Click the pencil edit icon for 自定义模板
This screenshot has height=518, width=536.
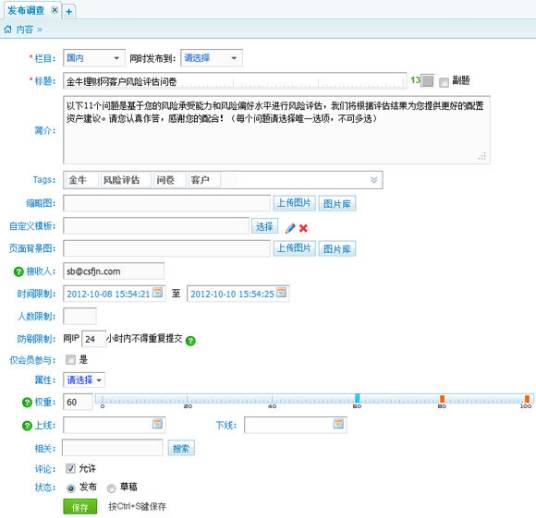click(x=290, y=228)
